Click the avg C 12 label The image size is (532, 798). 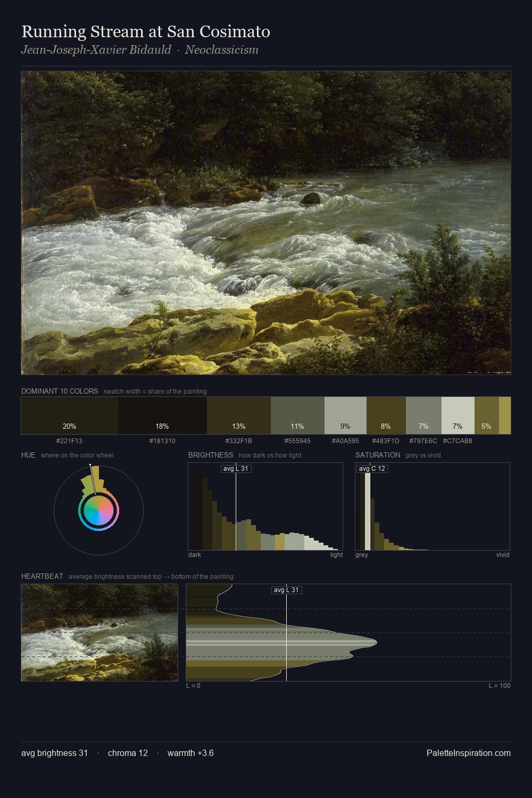pyautogui.click(x=372, y=469)
